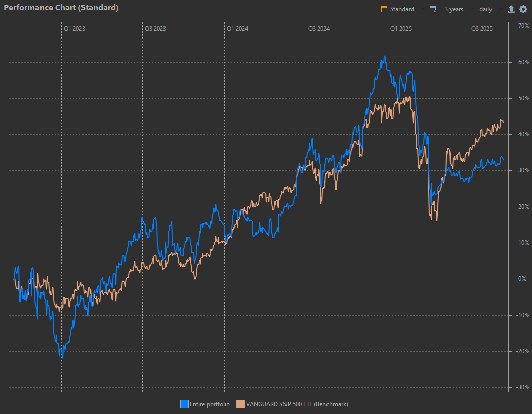Click the 50% y-axis label
The height and width of the screenshot is (414, 532).
click(x=524, y=98)
